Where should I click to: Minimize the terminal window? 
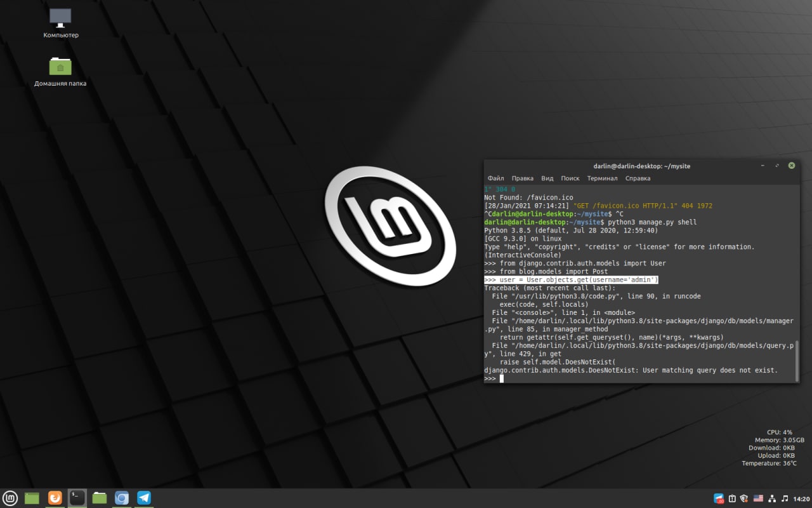(x=763, y=166)
